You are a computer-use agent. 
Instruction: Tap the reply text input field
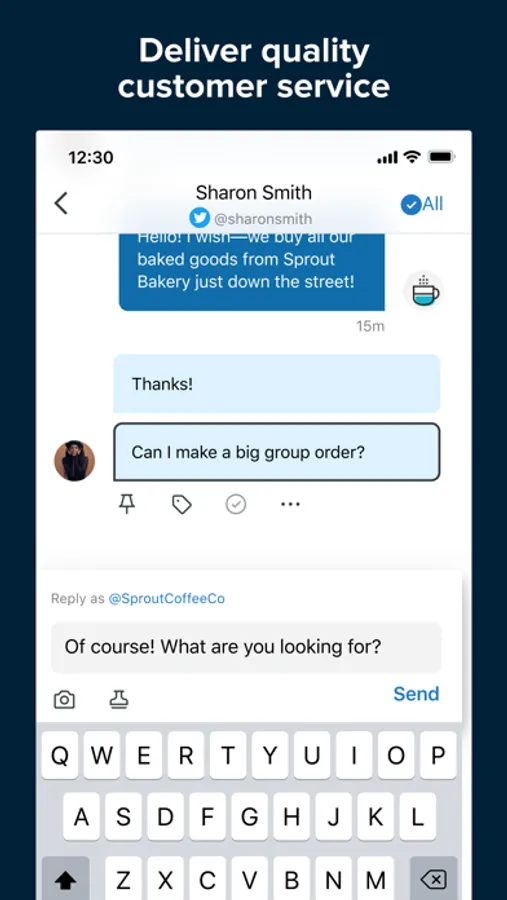(246, 647)
